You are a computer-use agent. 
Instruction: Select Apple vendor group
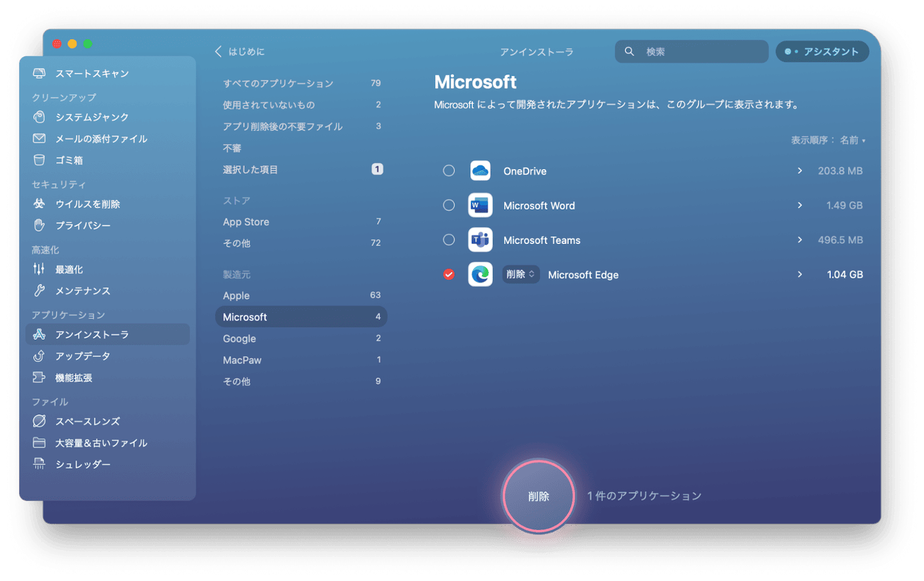pos(301,296)
